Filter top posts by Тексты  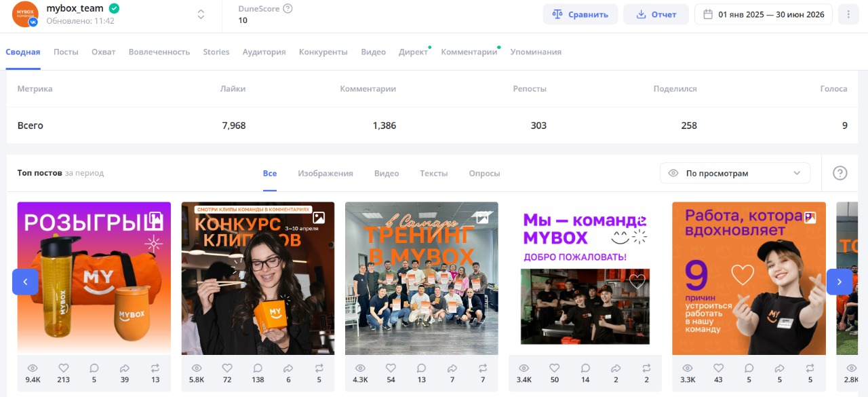point(434,173)
